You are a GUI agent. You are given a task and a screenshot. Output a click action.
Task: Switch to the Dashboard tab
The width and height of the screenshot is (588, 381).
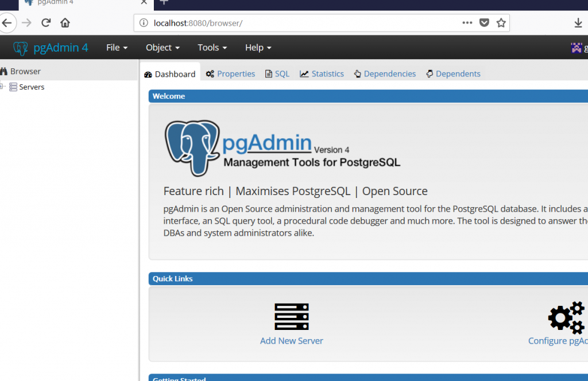tap(170, 74)
